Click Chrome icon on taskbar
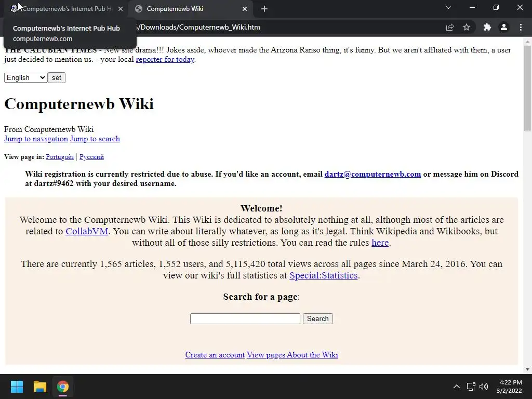The height and width of the screenshot is (399, 532). (x=63, y=387)
